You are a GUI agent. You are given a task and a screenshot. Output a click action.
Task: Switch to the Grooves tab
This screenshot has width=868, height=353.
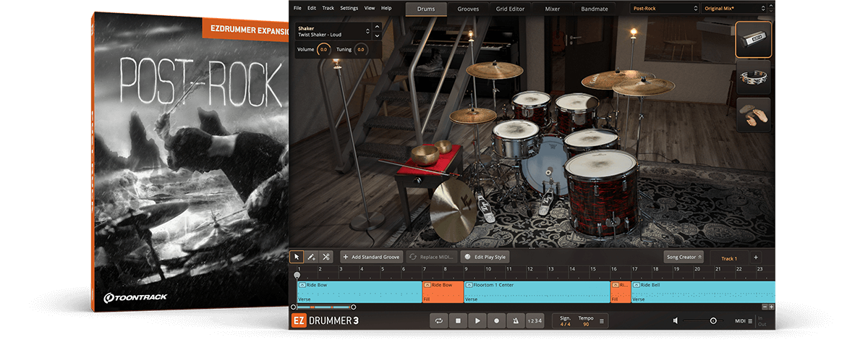coord(468,9)
